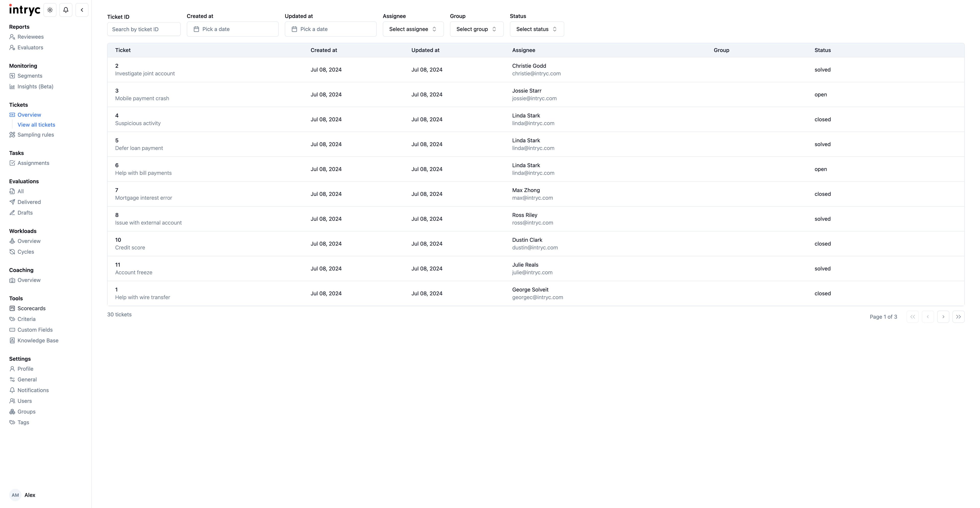Click the View all tickets link
The height and width of the screenshot is (508, 980).
click(x=36, y=125)
